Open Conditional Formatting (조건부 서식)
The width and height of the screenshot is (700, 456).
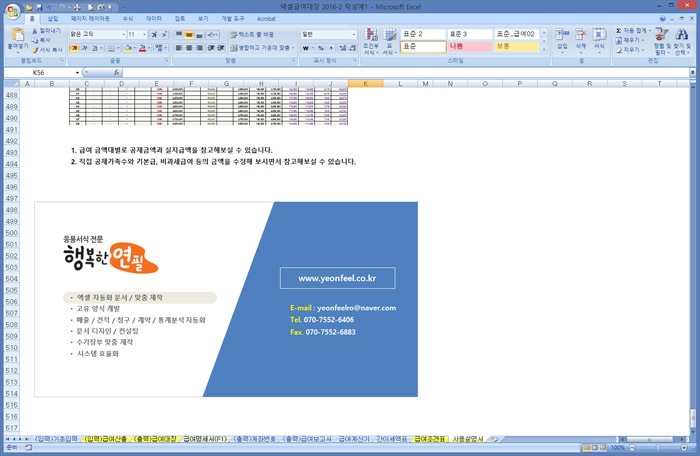(371, 41)
